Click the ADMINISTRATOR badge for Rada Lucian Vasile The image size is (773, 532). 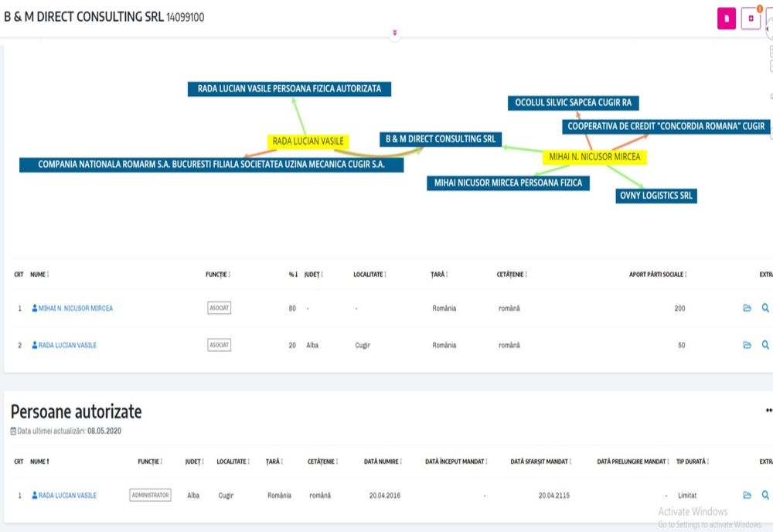tap(150, 495)
